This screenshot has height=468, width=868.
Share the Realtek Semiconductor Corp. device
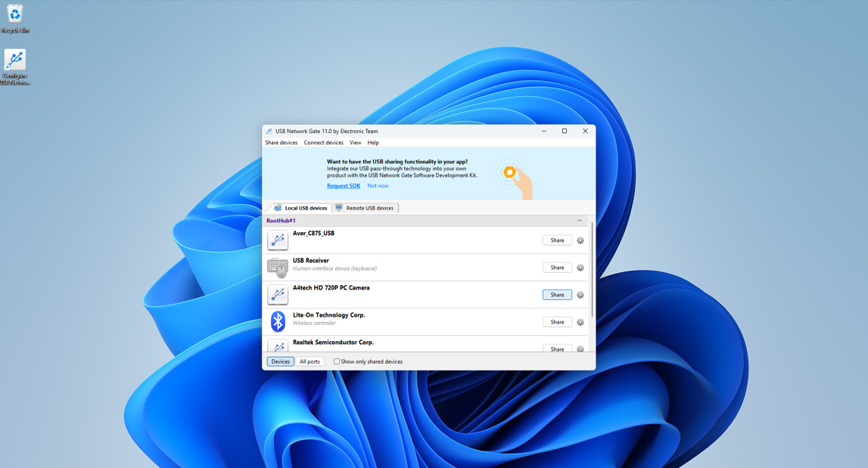click(557, 349)
